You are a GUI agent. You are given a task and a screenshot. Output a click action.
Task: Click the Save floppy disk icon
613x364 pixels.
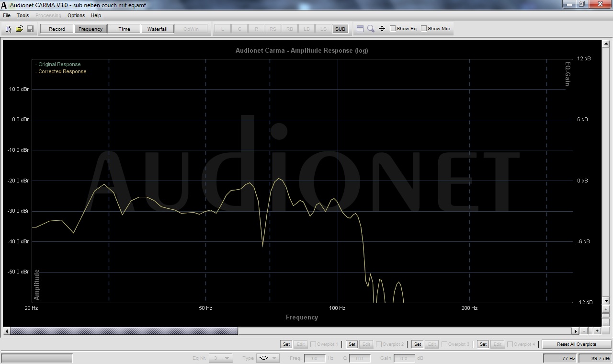30,29
